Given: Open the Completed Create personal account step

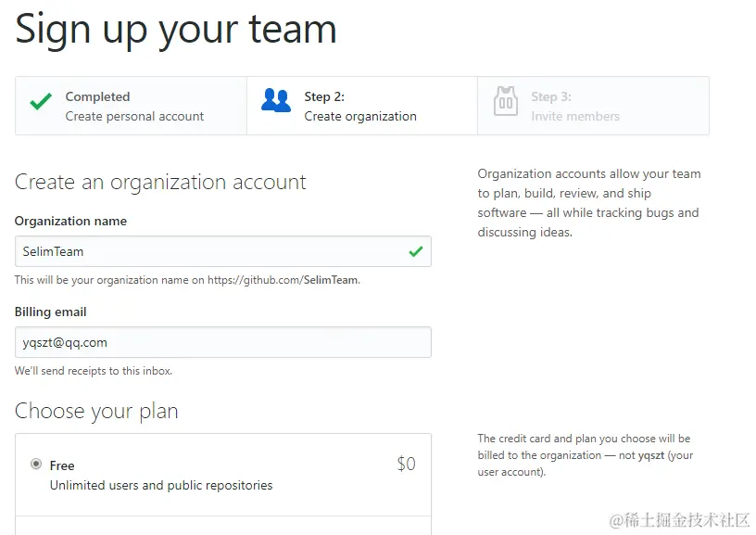Looking at the screenshot, I should (x=132, y=106).
